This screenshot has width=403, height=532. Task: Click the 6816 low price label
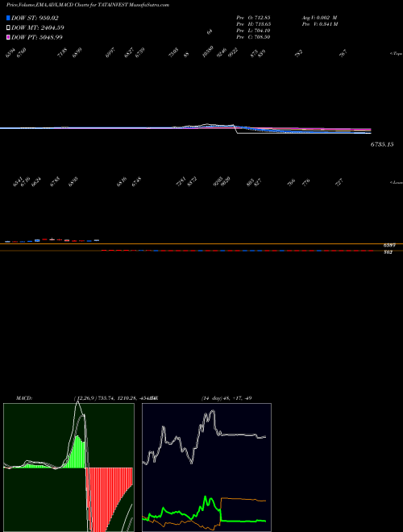click(x=122, y=182)
